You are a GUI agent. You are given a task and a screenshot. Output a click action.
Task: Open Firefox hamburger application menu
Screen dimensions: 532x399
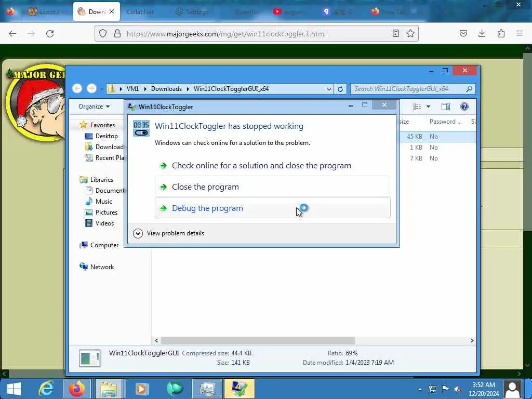(x=520, y=33)
